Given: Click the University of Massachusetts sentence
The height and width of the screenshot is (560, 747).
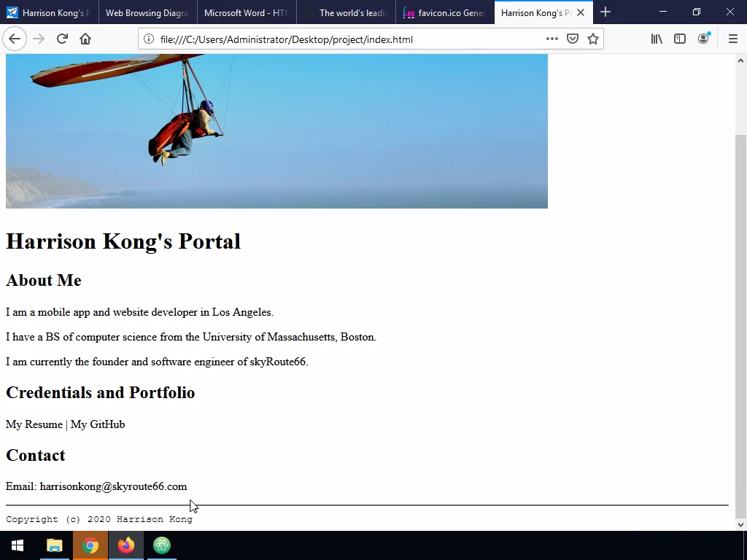Looking at the screenshot, I should pyautogui.click(x=191, y=337).
